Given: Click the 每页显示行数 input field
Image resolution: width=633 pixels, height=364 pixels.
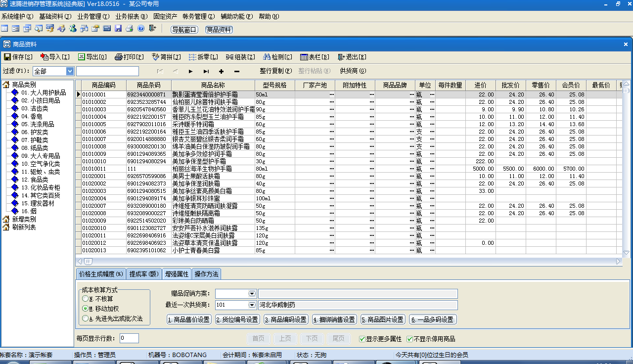Looking at the screenshot, I should [x=129, y=338].
